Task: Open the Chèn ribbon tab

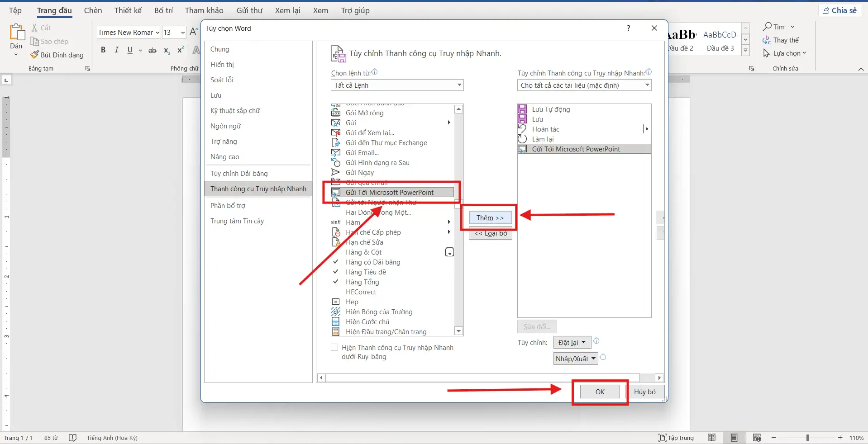Action: click(x=93, y=10)
